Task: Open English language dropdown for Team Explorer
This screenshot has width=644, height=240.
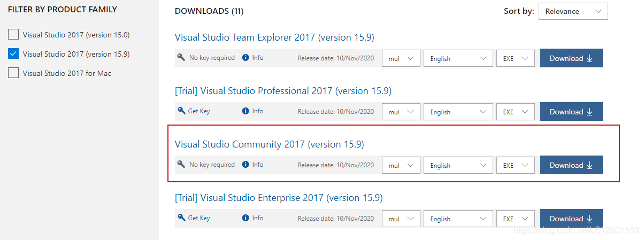Action: 458,58
